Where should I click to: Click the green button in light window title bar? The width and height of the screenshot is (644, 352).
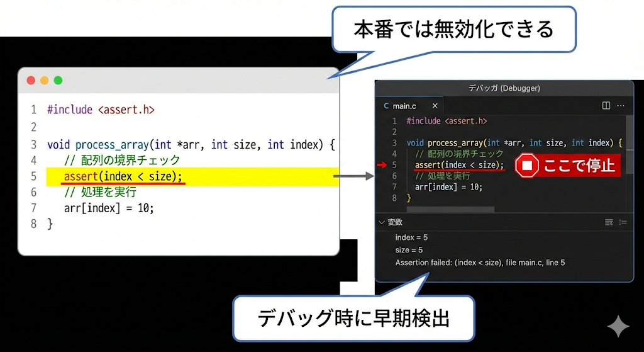click(x=58, y=81)
